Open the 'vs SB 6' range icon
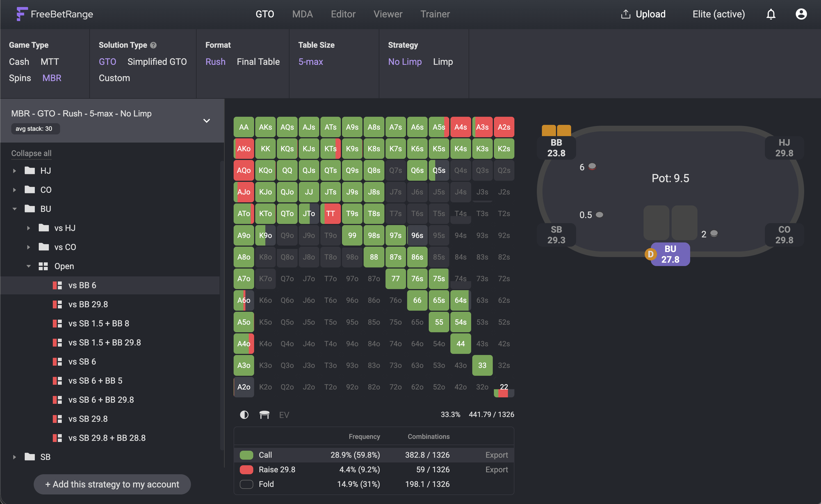 pyautogui.click(x=57, y=362)
